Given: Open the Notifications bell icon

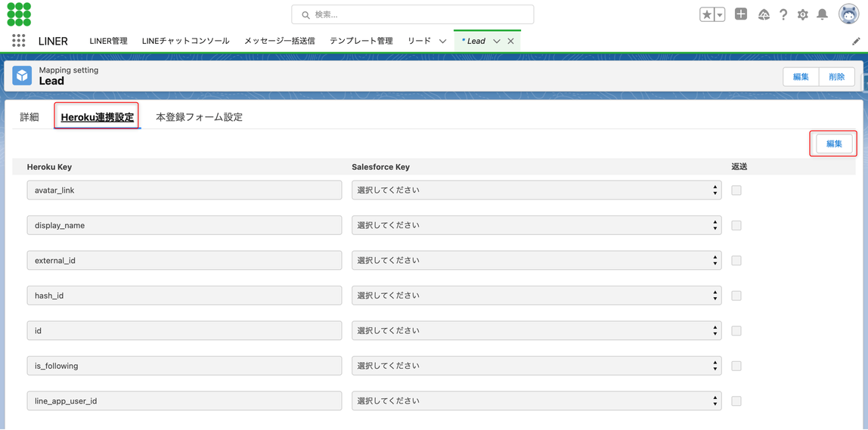Looking at the screenshot, I should tap(823, 14).
